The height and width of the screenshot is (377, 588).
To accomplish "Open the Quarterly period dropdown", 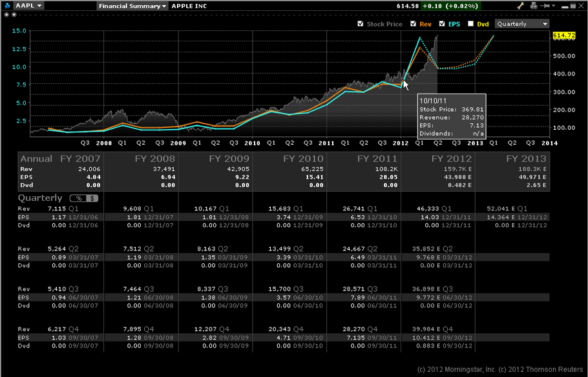I will [522, 24].
